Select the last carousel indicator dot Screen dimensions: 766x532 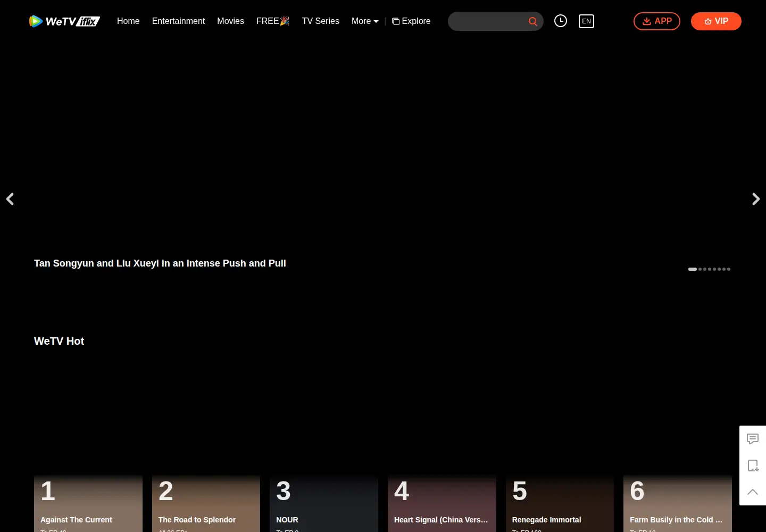[x=729, y=269]
